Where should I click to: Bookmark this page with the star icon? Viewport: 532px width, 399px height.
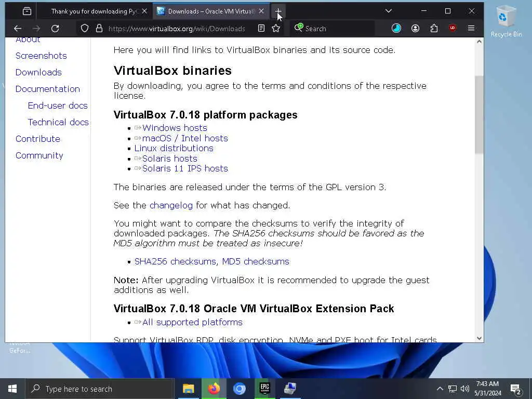[x=276, y=29]
